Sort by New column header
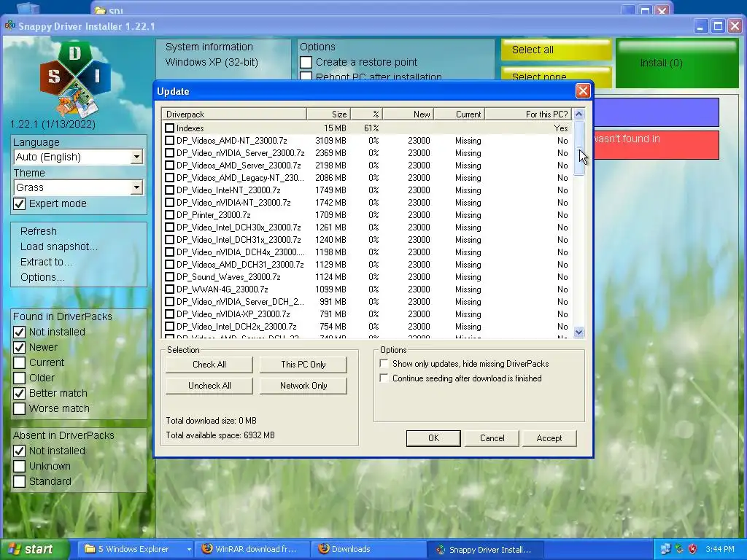This screenshot has width=747, height=560. coord(409,114)
